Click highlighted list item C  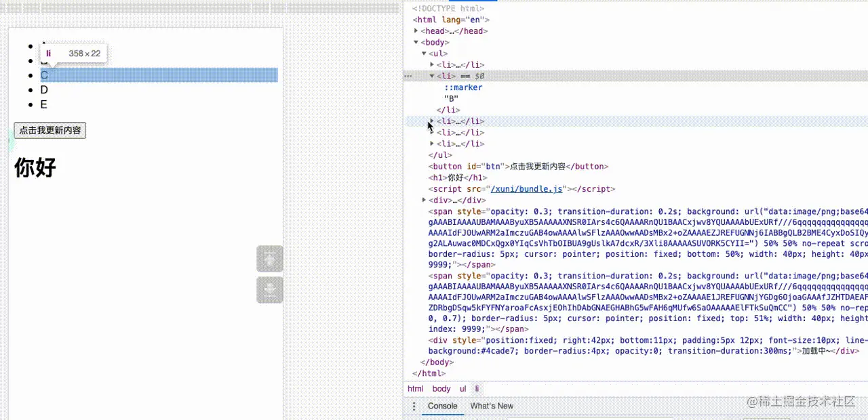(159, 75)
